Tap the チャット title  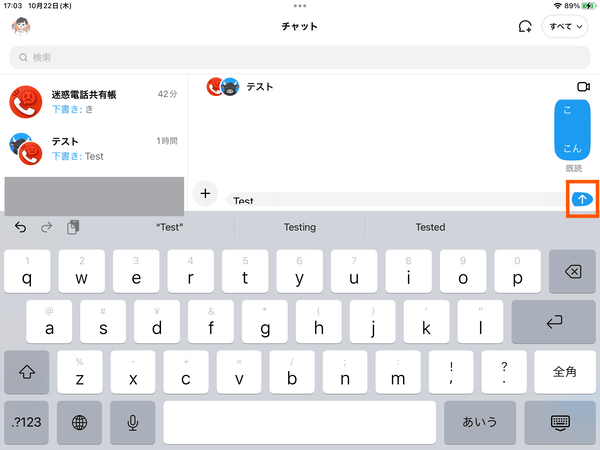pyautogui.click(x=299, y=26)
